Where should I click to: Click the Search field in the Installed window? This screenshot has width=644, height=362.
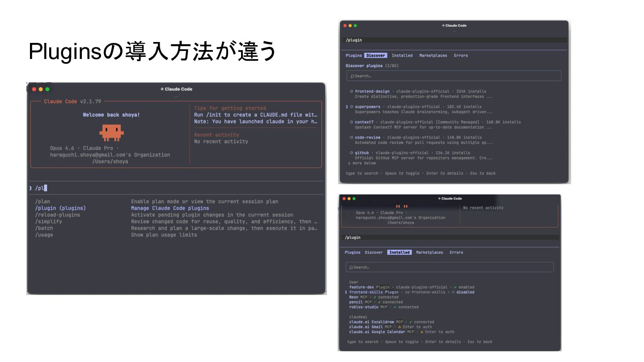click(449, 267)
